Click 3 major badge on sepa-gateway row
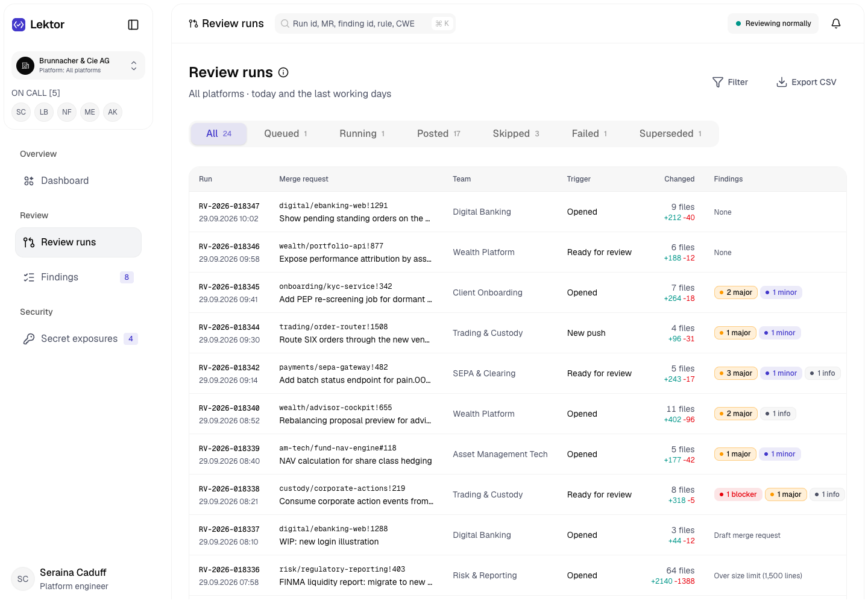Screen dimensions: 868x603 (x=736, y=373)
